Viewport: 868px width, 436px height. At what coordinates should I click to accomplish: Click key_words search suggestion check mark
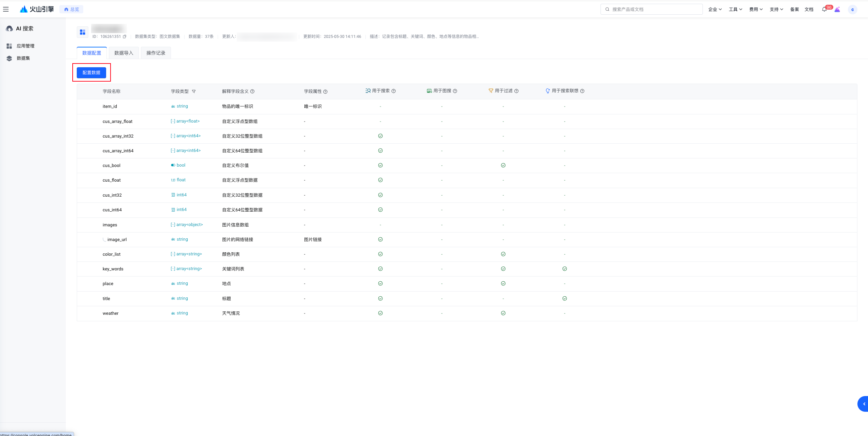pos(565,269)
